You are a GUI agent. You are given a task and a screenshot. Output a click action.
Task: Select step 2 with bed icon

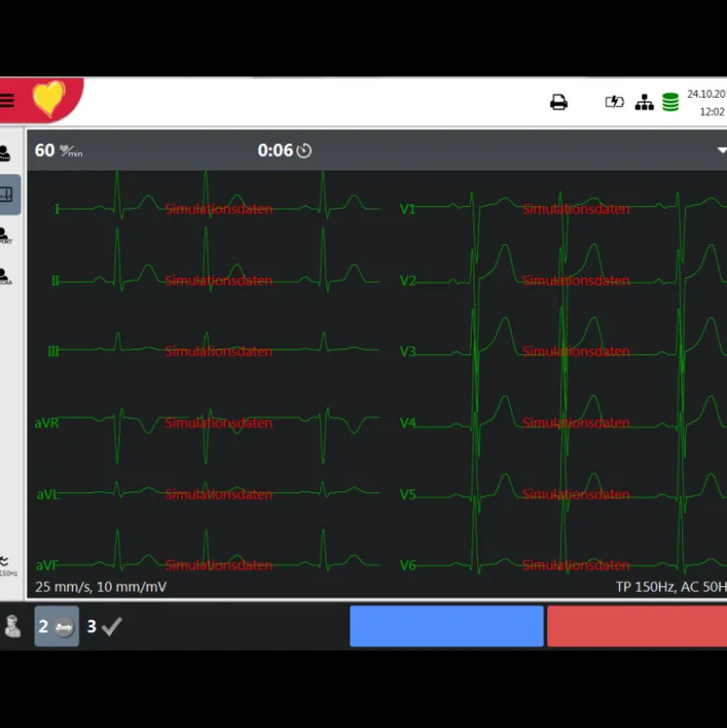click(57, 626)
